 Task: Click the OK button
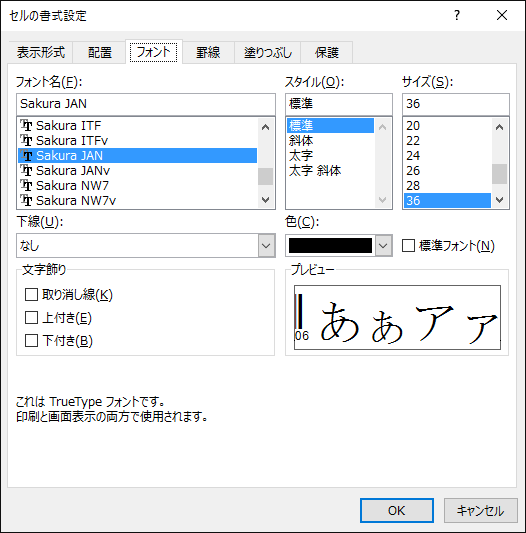click(397, 510)
